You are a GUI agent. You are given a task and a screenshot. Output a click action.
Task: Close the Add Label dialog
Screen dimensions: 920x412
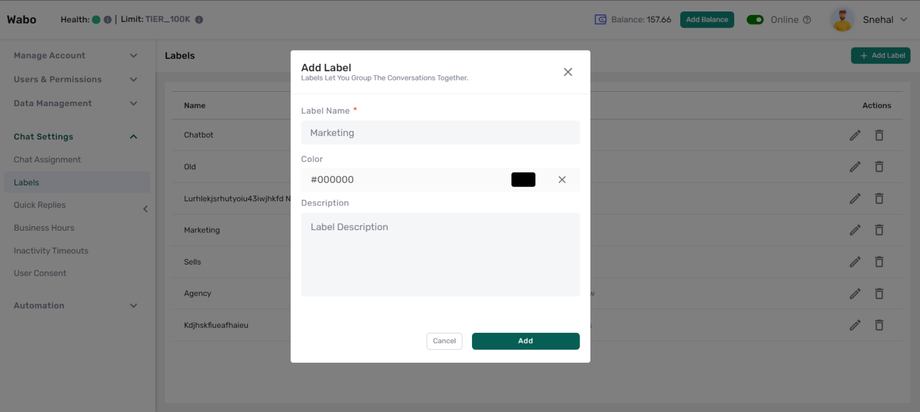click(x=568, y=72)
